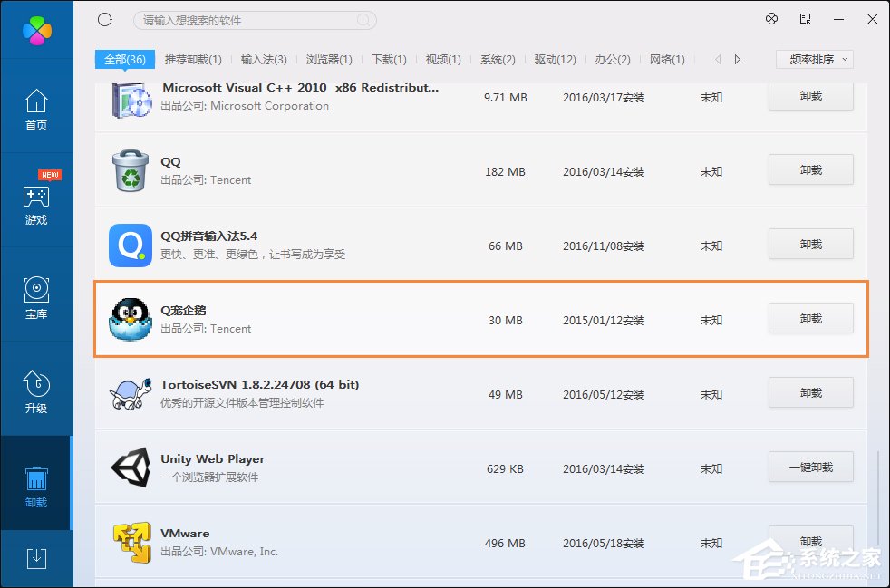Click the right arrow to show more category tabs
The height and width of the screenshot is (588, 890).
(x=738, y=59)
